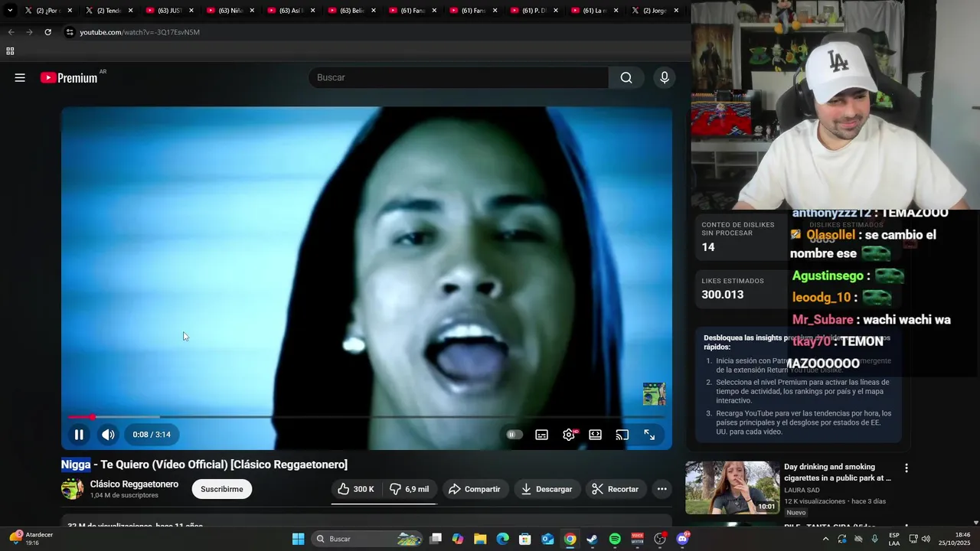
Task: Like the video with 300 K
Action: [356, 489]
